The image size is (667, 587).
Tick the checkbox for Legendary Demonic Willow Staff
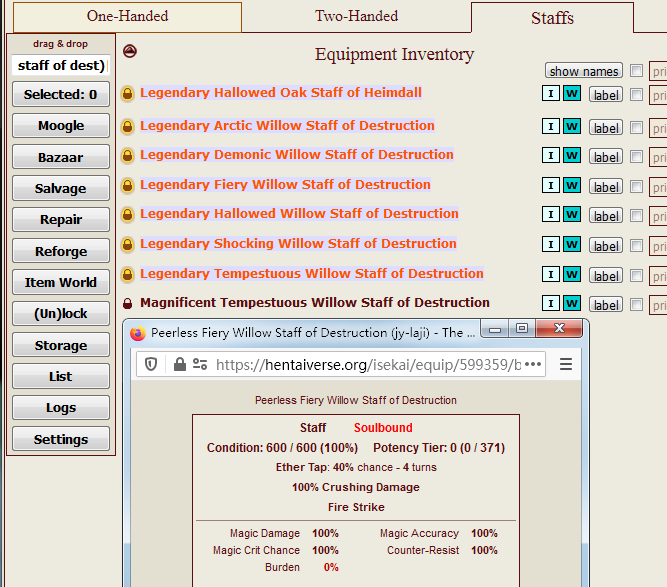pyautogui.click(x=636, y=157)
